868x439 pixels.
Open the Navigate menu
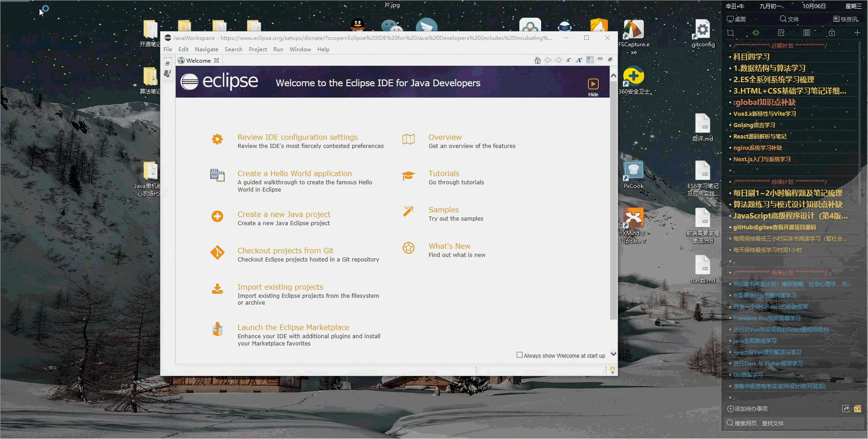click(x=207, y=49)
